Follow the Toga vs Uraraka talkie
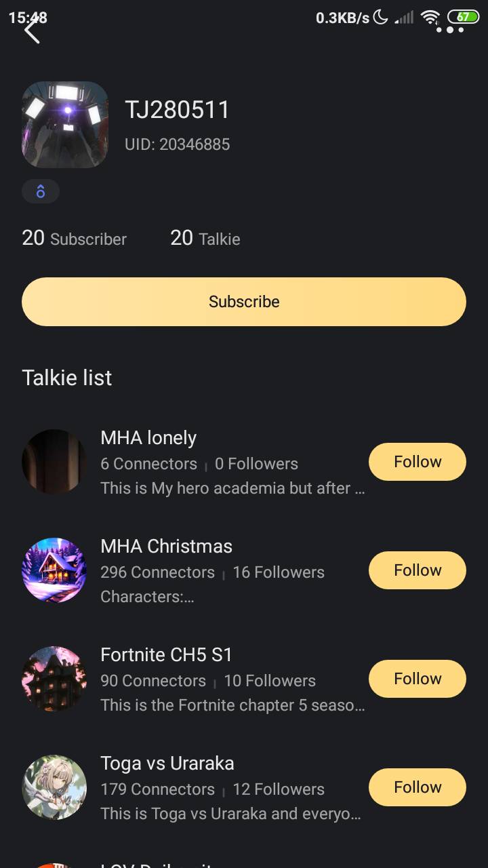The height and width of the screenshot is (868, 488). pyautogui.click(x=418, y=787)
